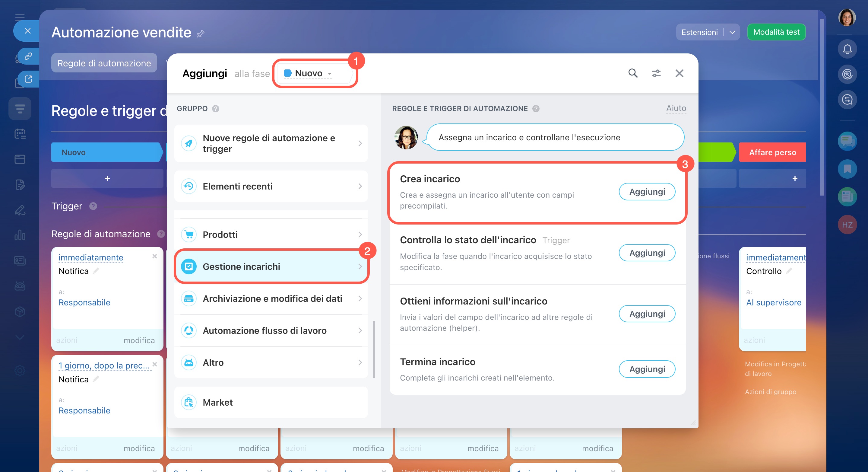Viewport: 868px width, 472px height.
Task: Select the Affare perso stage
Action: pyautogui.click(x=772, y=152)
